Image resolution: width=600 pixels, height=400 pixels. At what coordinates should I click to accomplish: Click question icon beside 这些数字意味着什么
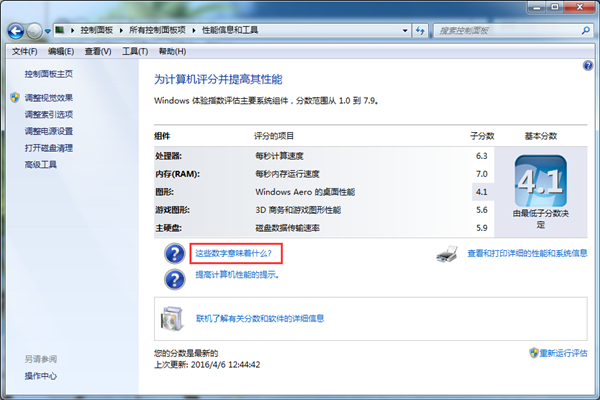[x=174, y=253]
